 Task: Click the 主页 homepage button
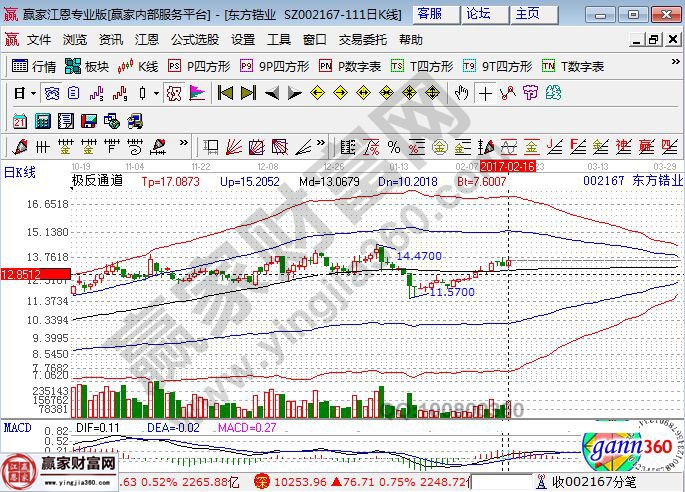tap(526, 13)
